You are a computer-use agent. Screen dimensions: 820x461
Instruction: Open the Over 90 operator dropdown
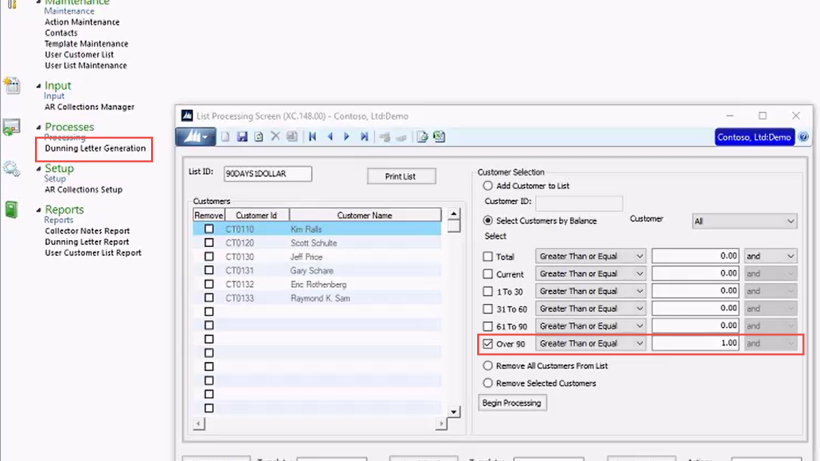pos(590,343)
